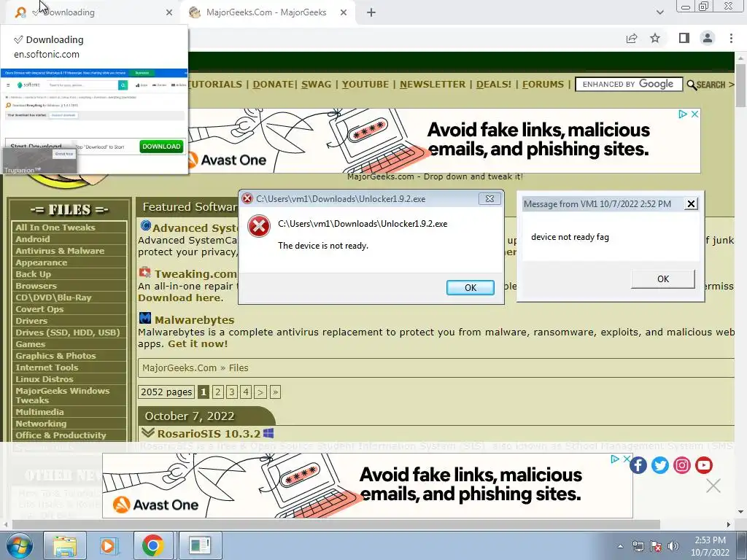The width and height of the screenshot is (747, 560).
Task: Open YOUTUBE menu link
Action: [x=365, y=85]
